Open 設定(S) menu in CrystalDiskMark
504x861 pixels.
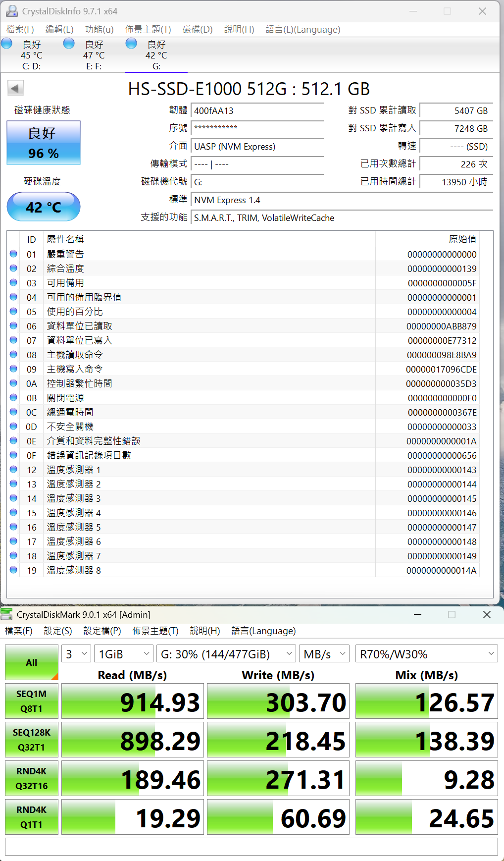tap(58, 631)
